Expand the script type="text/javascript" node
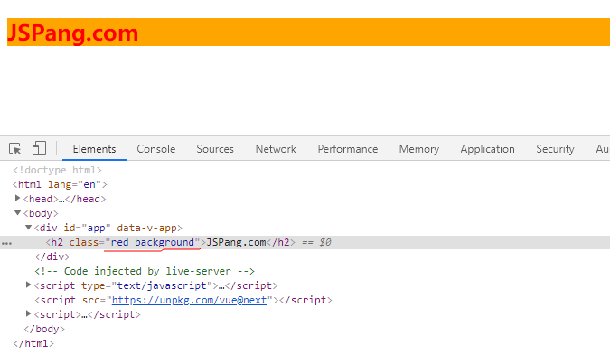 pos(28,285)
